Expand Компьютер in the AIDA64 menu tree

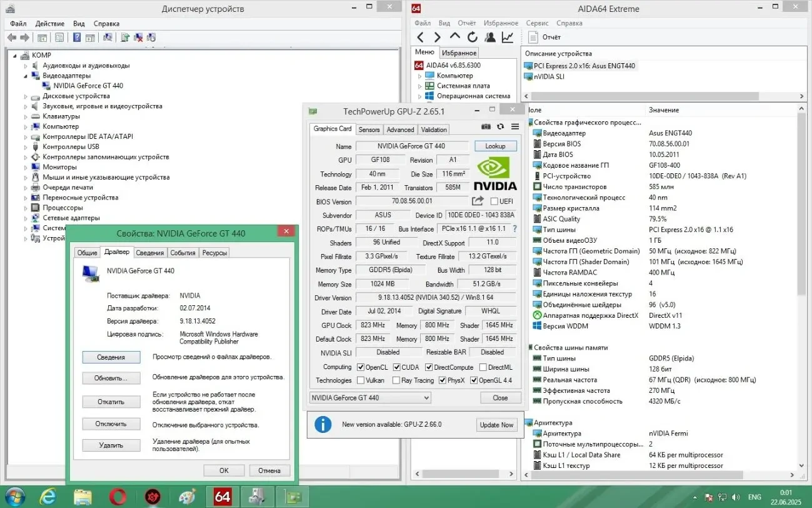click(x=420, y=76)
